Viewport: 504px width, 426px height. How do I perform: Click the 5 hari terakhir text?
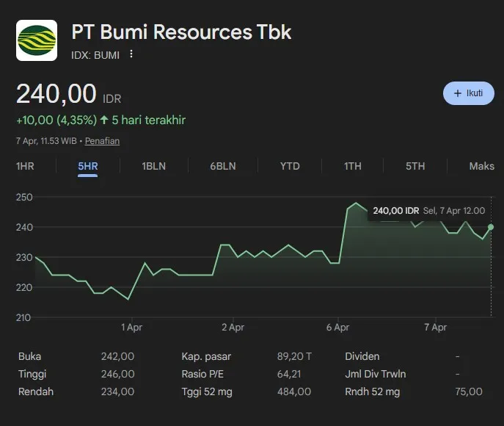[148, 120]
